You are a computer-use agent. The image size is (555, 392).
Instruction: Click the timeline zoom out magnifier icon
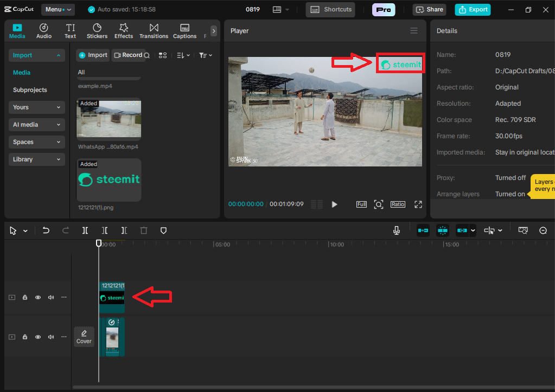(x=543, y=230)
